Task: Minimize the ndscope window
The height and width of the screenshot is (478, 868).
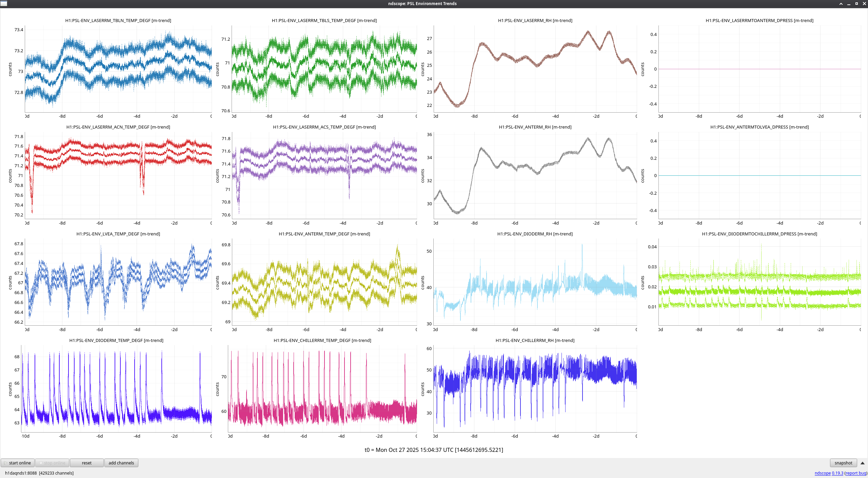Action: tap(849, 4)
